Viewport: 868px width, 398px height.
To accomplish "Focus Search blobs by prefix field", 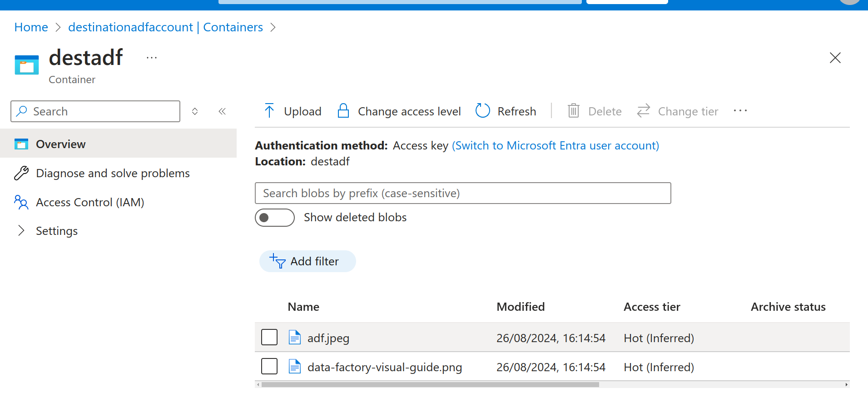I will point(463,193).
